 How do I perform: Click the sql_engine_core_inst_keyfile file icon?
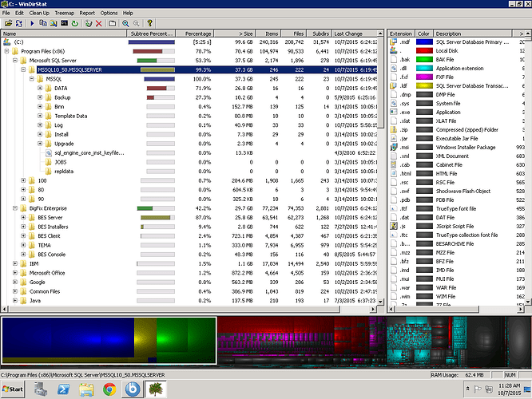[x=49, y=153]
